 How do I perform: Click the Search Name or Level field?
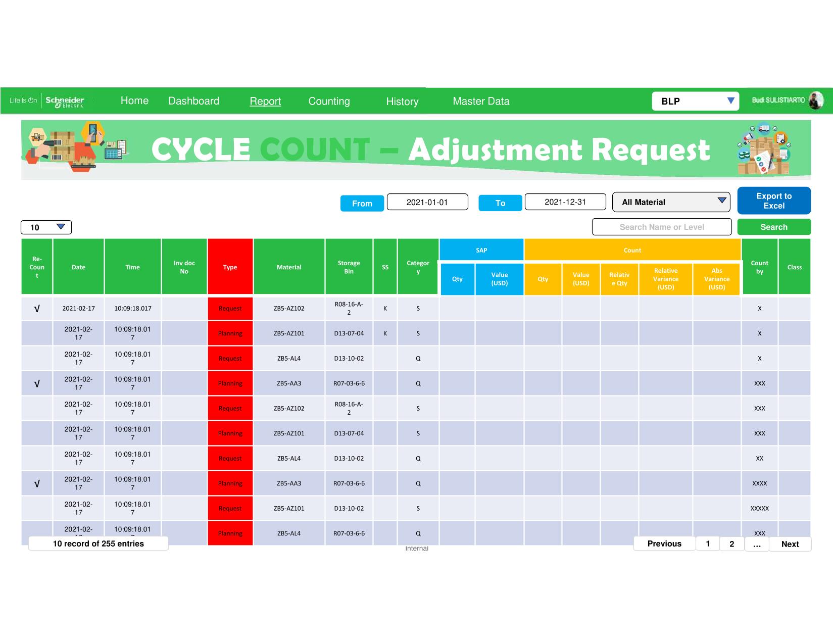click(661, 227)
